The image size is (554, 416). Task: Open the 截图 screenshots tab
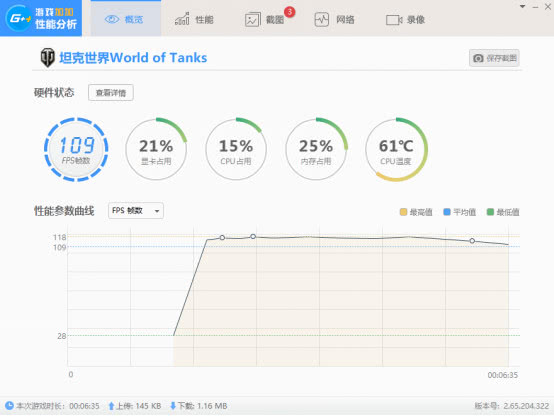point(265,19)
